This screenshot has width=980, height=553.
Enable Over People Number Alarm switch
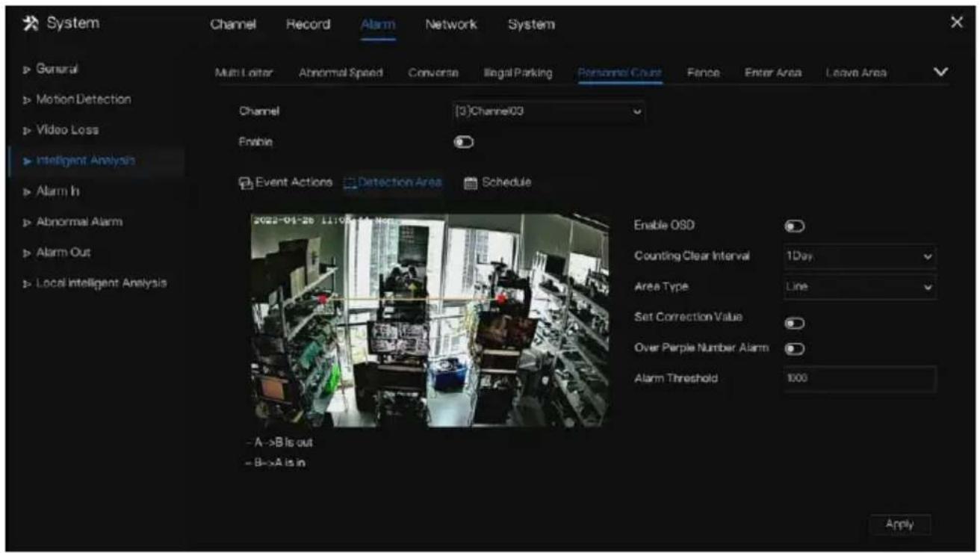click(794, 348)
